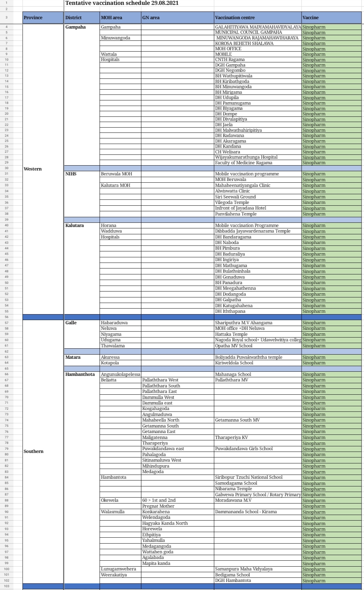The width and height of the screenshot is (364, 590).
Task: Select the 'Angunukolapelessa' cell
Action: (x=120, y=375)
